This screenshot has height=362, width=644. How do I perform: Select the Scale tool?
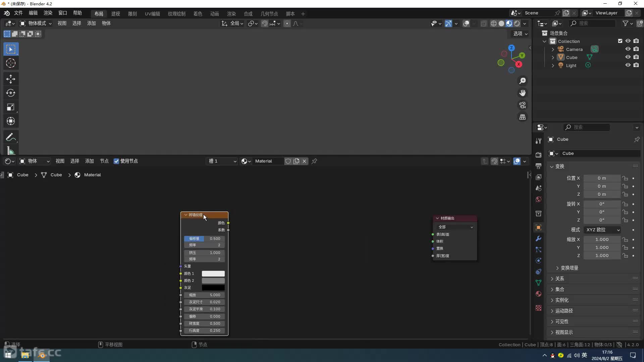coord(11,107)
